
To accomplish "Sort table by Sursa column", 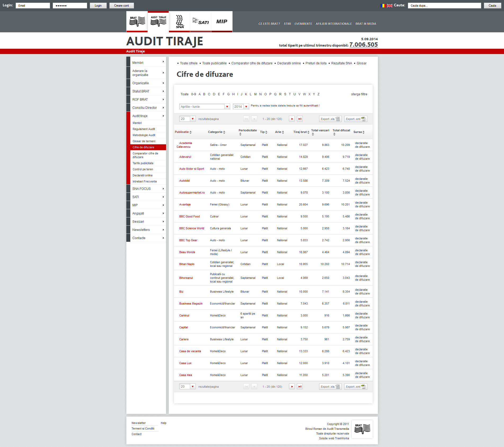I will [x=359, y=132].
